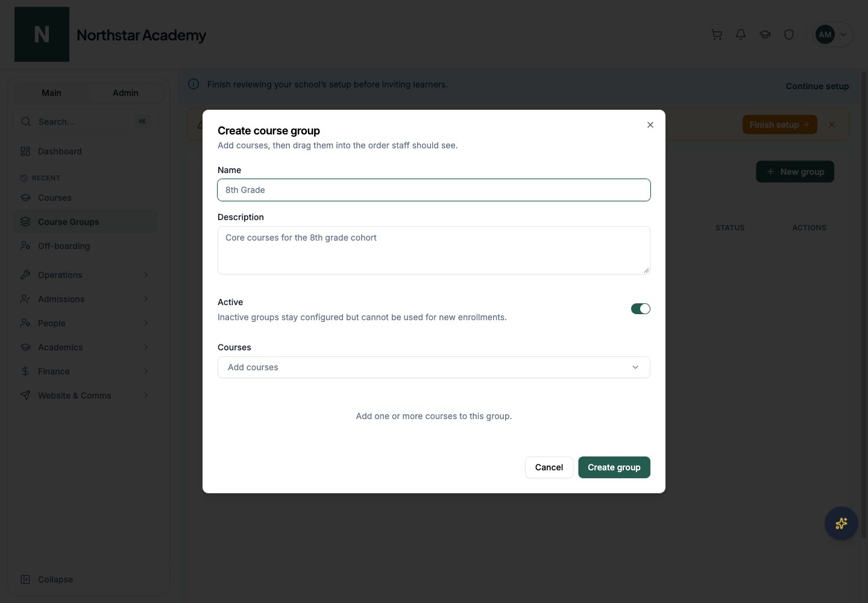Viewport: 868px width, 603px height.
Task: Click the shield icon in header
Action: pyautogui.click(x=789, y=34)
